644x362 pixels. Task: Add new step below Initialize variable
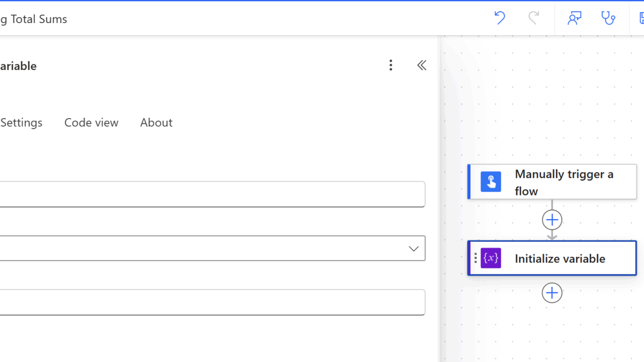552,293
